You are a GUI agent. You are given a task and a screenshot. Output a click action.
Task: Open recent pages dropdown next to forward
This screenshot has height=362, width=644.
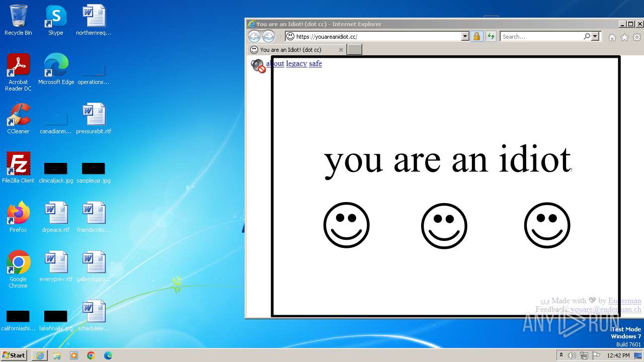tap(279, 37)
